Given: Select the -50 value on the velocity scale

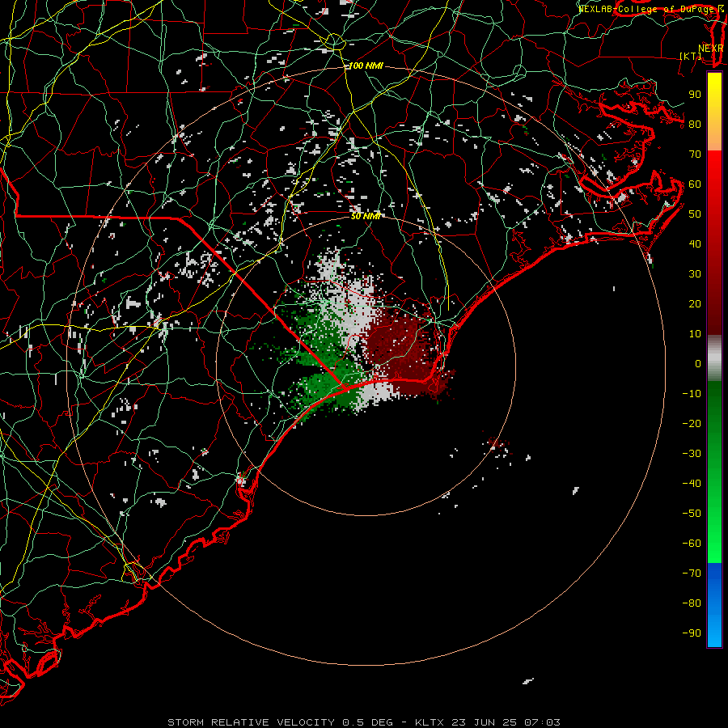Looking at the screenshot, I should tap(692, 514).
